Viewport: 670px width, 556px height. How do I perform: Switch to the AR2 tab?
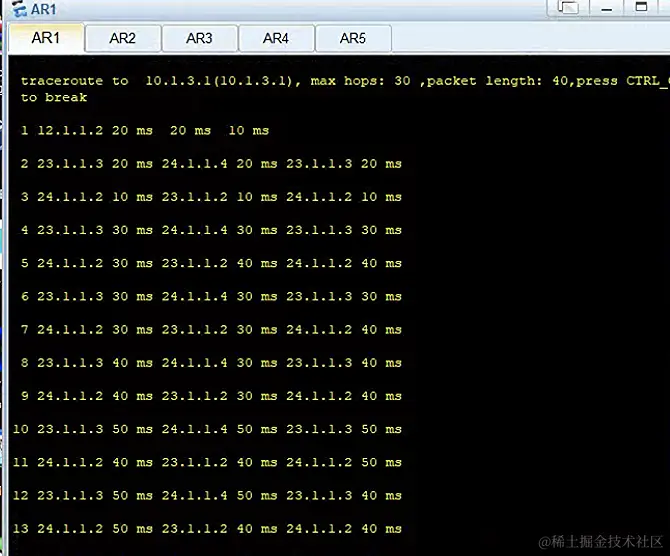[x=123, y=38]
